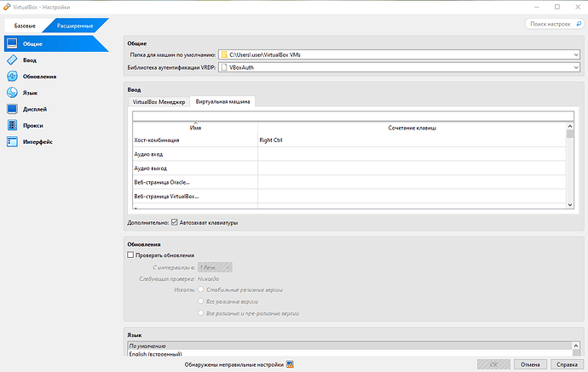Screen dimensions: 588x372
Task: Click the Справка button
Action: click(567, 364)
